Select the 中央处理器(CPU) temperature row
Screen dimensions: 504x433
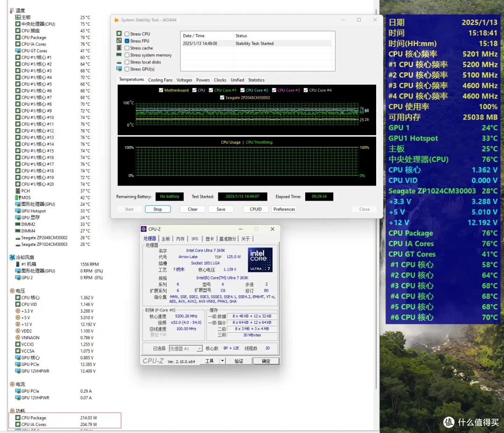pyautogui.click(x=53, y=24)
